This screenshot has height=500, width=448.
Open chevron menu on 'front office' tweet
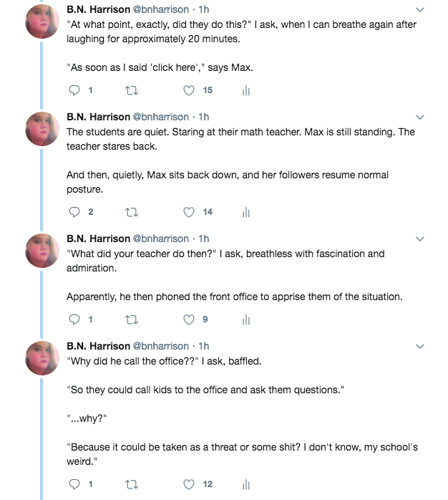[x=420, y=239]
